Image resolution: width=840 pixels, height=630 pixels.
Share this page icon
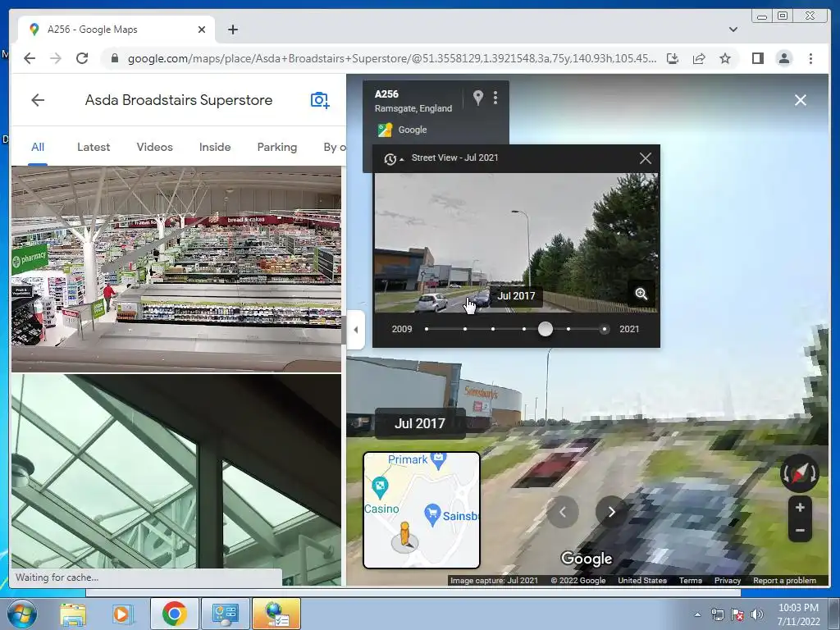click(699, 58)
